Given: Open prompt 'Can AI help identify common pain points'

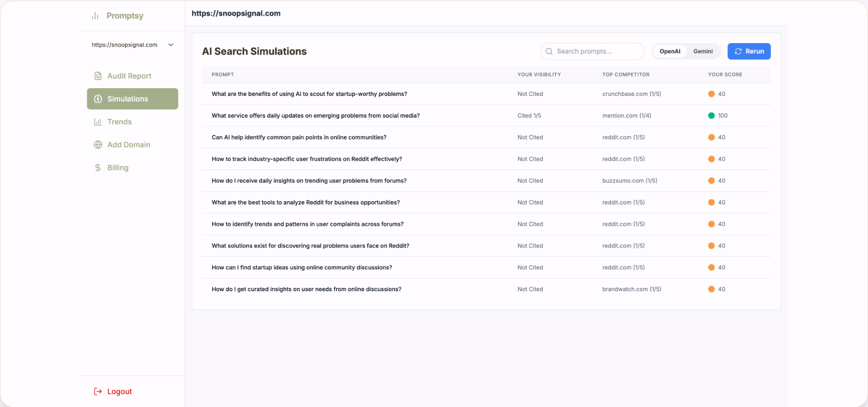Looking at the screenshot, I should coord(299,138).
